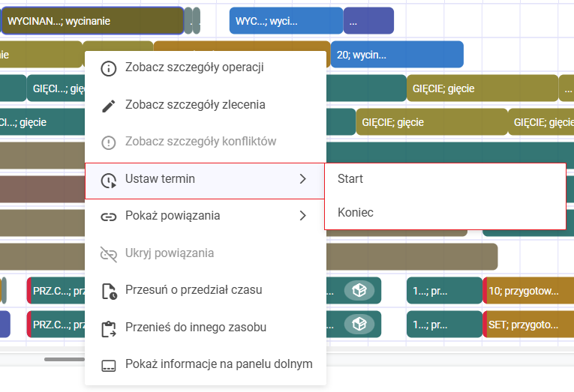Screen dimensions: 574x392
Task: Click the document-clock icon for Przesuń o przedział czasu
Action: point(109,290)
